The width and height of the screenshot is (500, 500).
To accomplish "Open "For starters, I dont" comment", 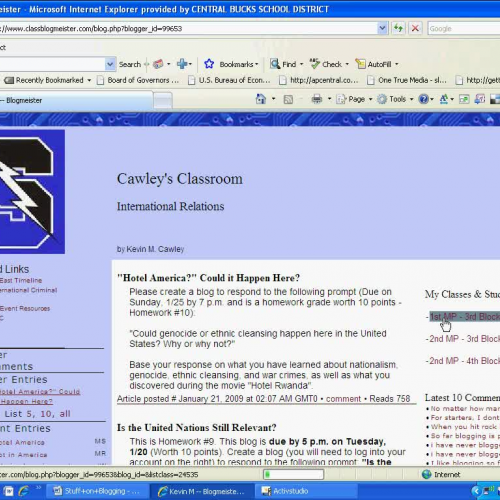I will [465, 418].
